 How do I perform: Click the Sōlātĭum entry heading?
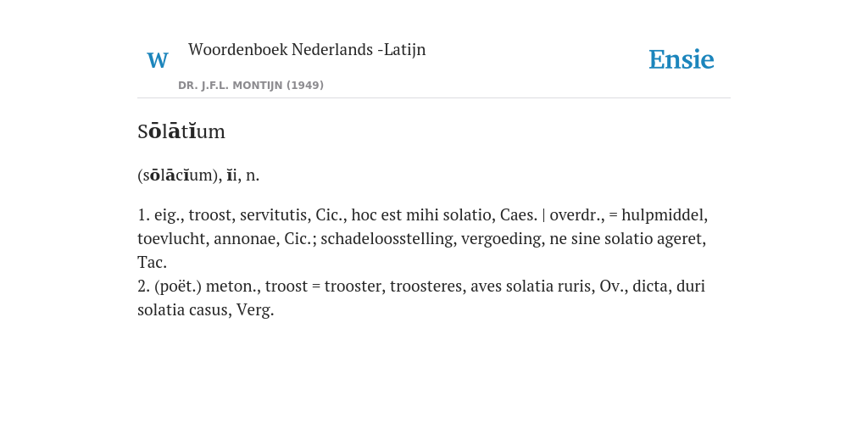(181, 131)
